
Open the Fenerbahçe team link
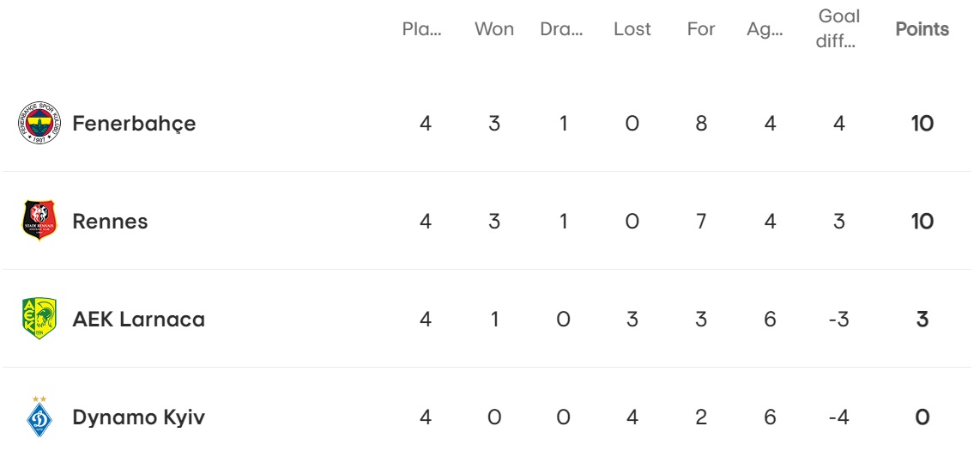134,124
